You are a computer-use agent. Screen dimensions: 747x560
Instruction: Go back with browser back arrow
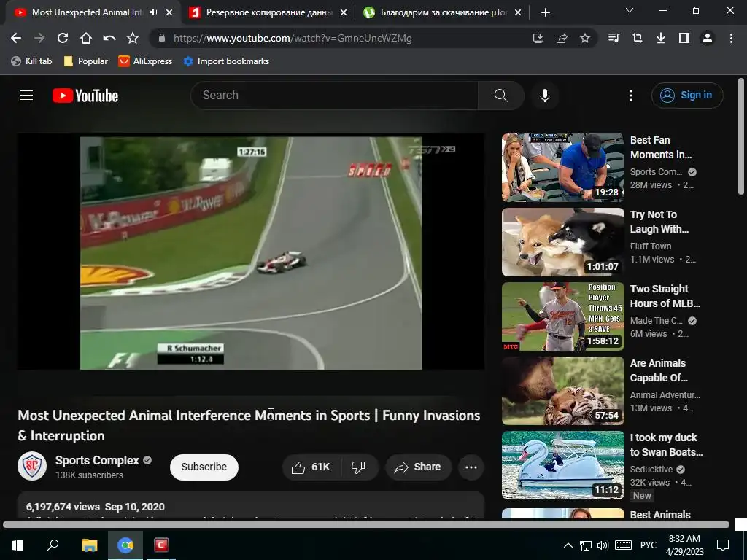point(16,38)
